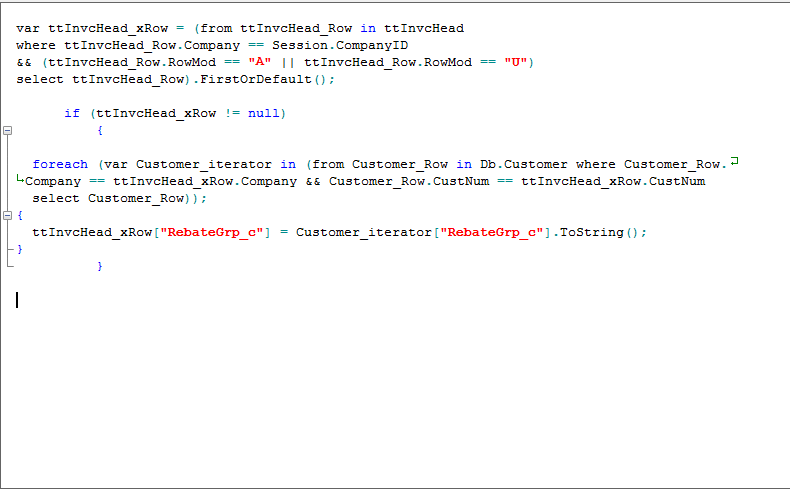The width and height of the screenshot is (790, 496).
Task: Collapse the if-block fold marker
Action: [x=8, y=131]
